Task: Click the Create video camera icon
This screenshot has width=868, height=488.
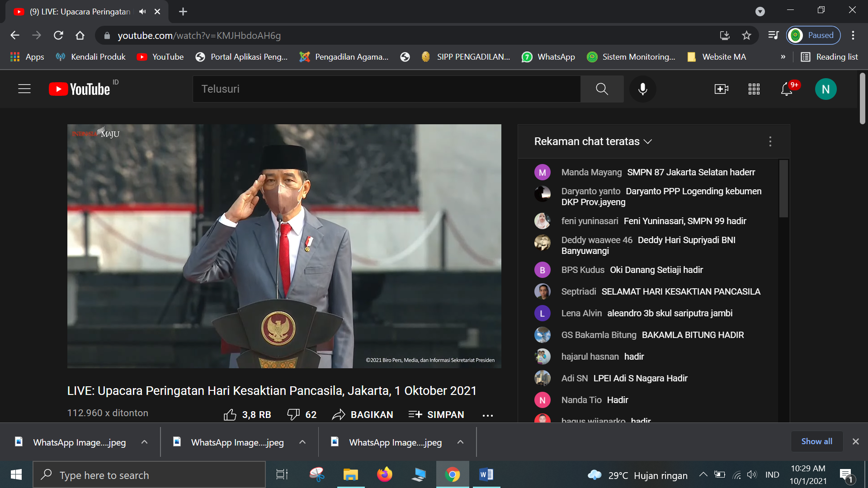Action: (721, 89)
